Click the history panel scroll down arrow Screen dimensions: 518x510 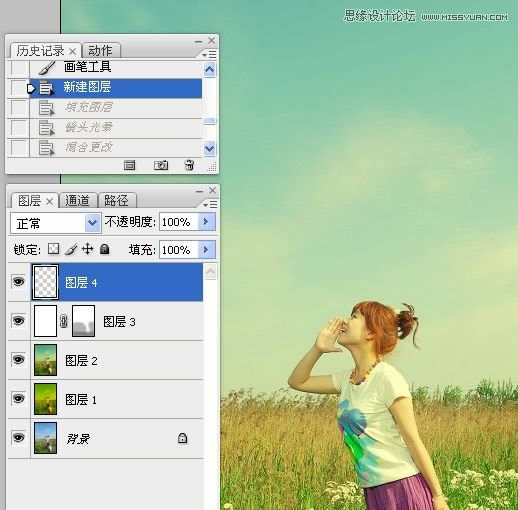209,148
